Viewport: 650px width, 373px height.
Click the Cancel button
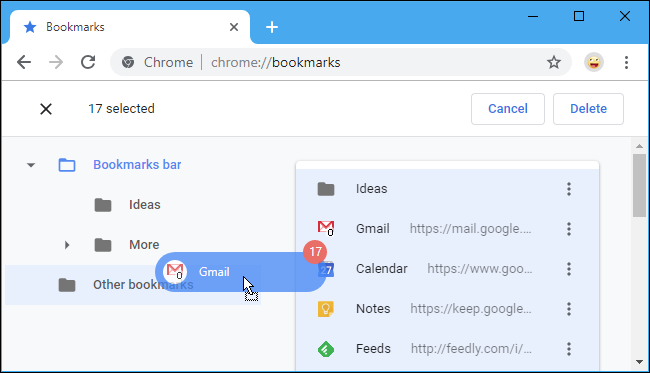pyautogui.click(x=508, y=109)
